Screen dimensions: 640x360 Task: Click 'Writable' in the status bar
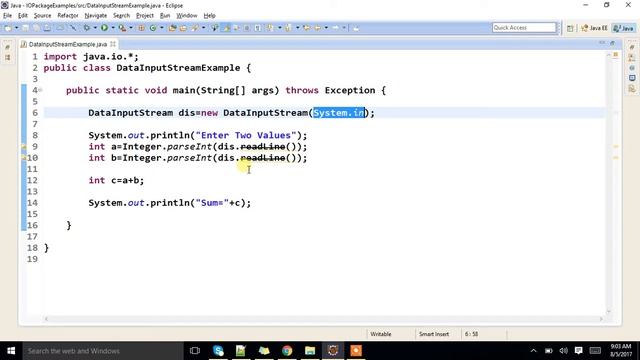[380, 334]
